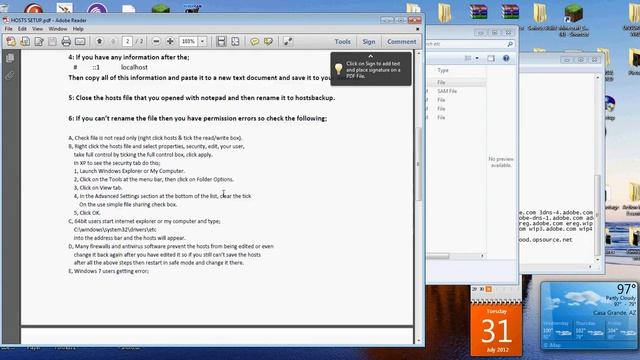Image resolution: width=640 pixels, height=360 pixels.
Task: Click the first highlighted File row in Explorer
Action: tap(456, 82)
